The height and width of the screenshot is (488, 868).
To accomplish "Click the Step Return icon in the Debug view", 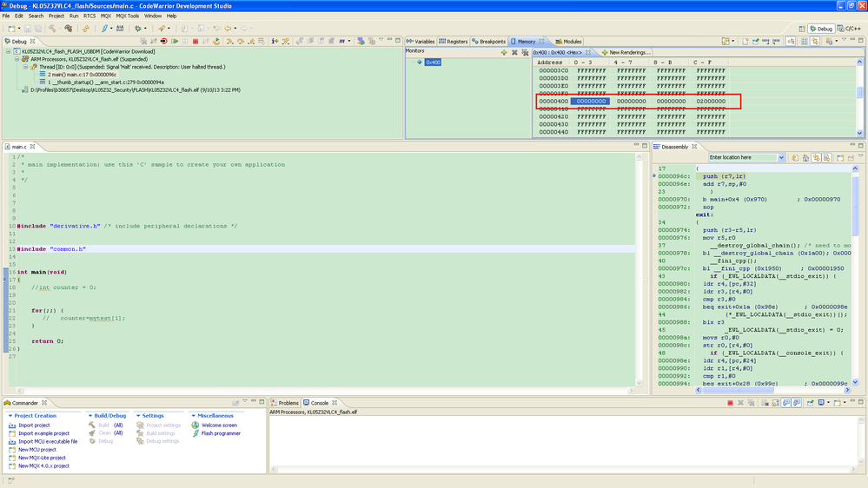I will pos(251,42).
